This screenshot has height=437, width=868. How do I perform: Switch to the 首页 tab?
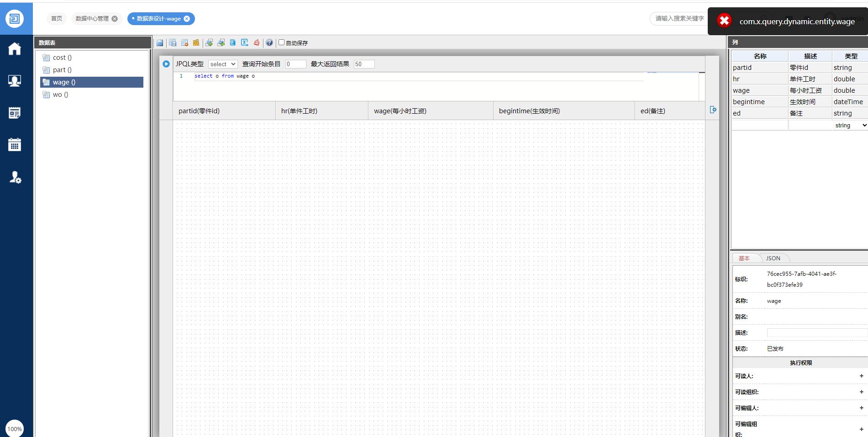tap(57, 19)
